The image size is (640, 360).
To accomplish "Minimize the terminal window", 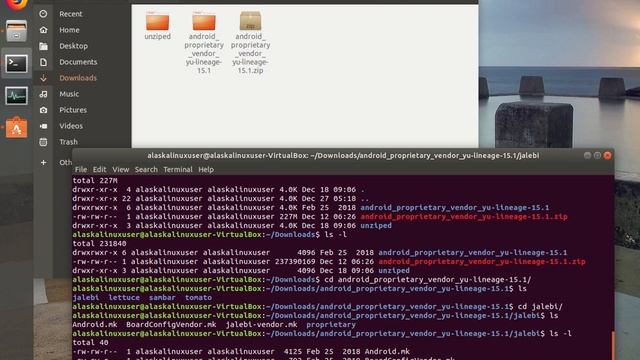I will pyautogui.click(x=587, y=156).
